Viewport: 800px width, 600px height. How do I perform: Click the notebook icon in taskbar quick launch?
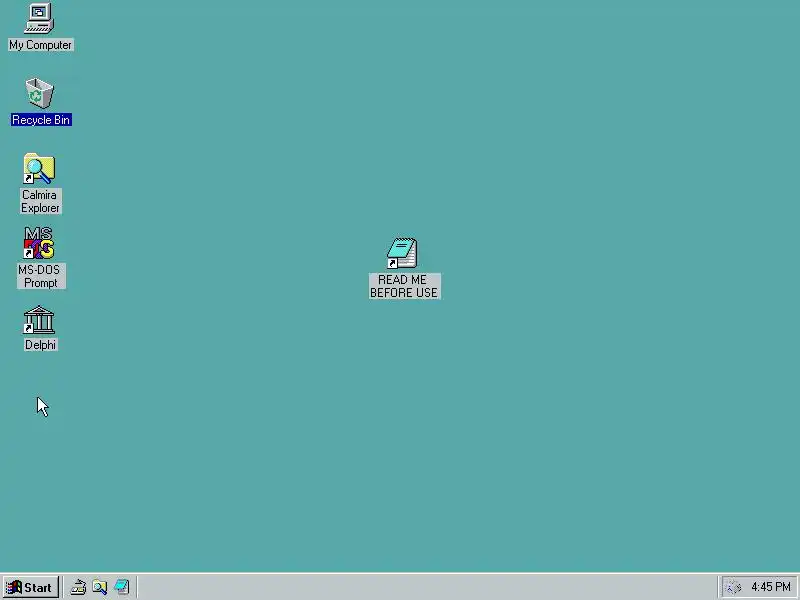(122, 587)
